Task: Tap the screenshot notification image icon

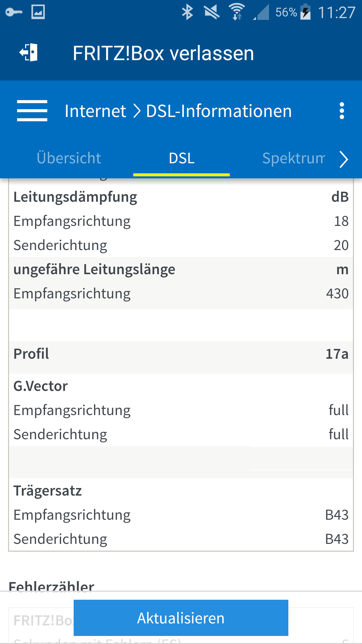Action: pos(38,12)
